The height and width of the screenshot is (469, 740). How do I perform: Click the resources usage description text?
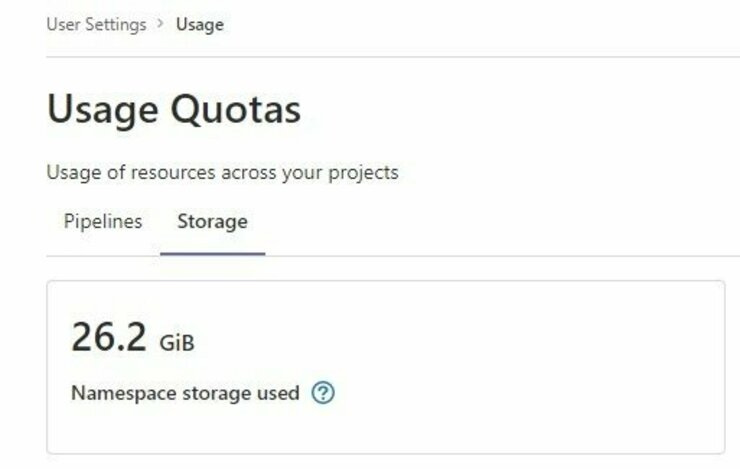click(222, 172)
